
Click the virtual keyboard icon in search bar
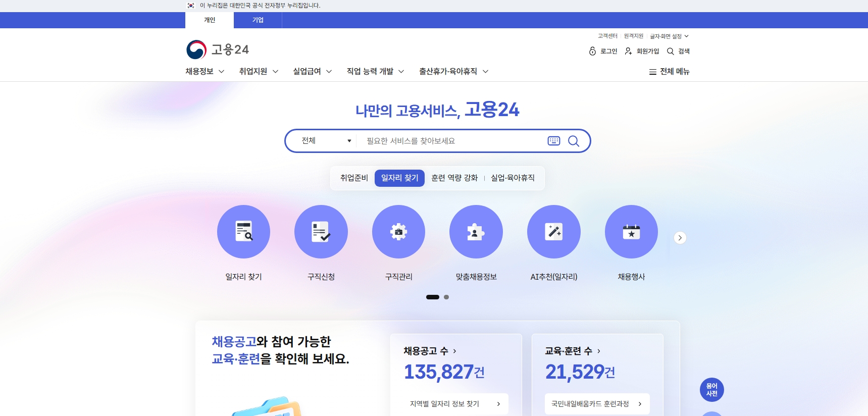(554, 141)
